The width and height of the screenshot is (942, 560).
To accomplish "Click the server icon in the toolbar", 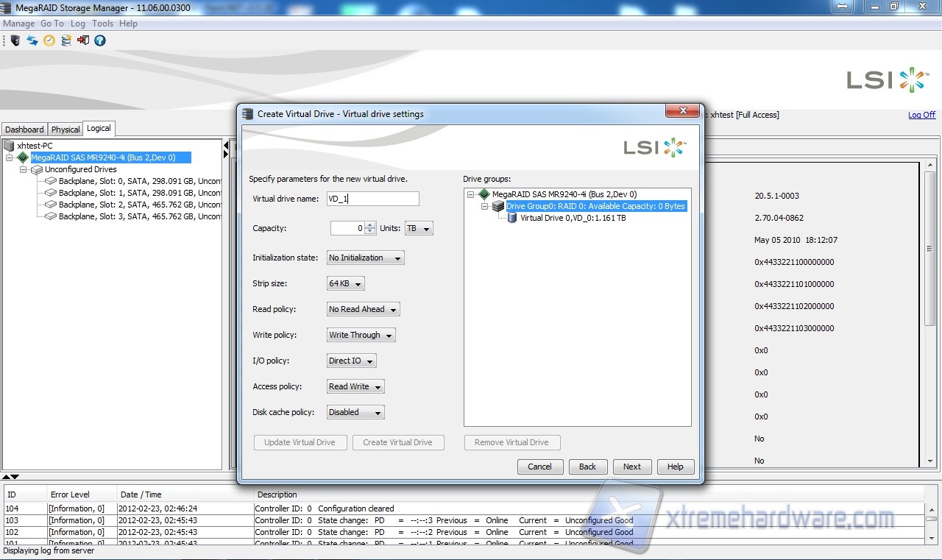I will [15, 40].
